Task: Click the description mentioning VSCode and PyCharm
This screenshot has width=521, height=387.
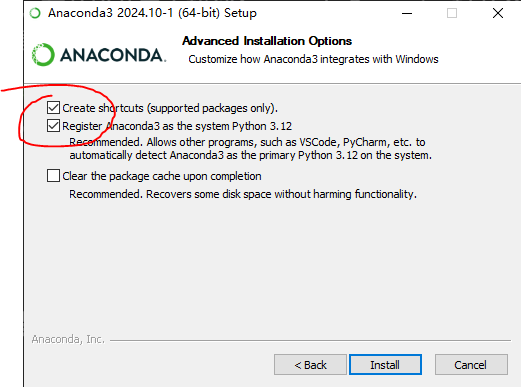Action: click(x=250, y=149)
